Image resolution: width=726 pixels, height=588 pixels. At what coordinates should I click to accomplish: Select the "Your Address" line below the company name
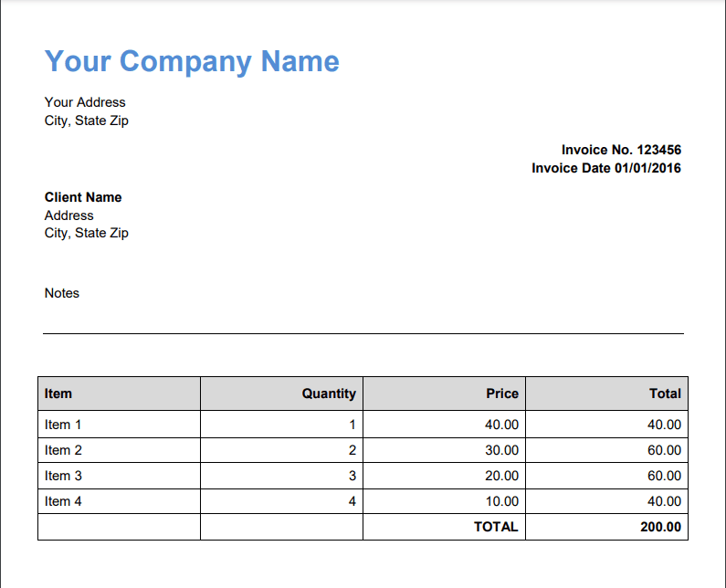85,102
